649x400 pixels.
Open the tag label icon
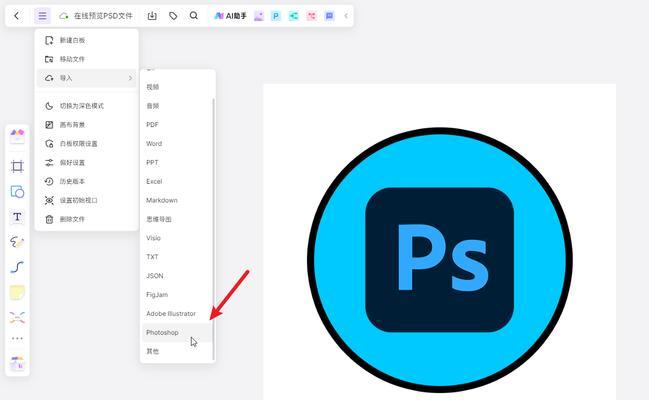point(173,16)
